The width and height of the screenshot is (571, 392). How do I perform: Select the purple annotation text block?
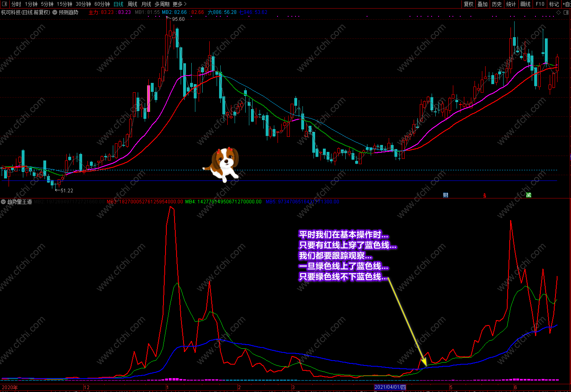point(347,256)
